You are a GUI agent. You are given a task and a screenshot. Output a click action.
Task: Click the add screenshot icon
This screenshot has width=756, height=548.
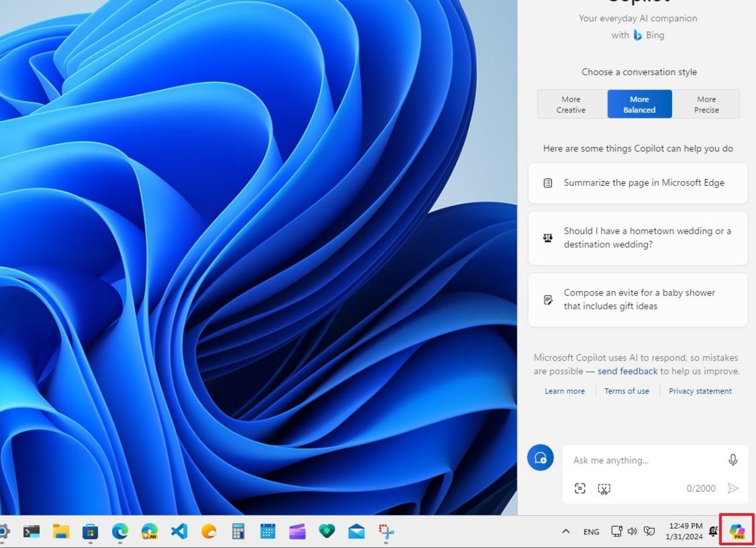click(604, 489)
